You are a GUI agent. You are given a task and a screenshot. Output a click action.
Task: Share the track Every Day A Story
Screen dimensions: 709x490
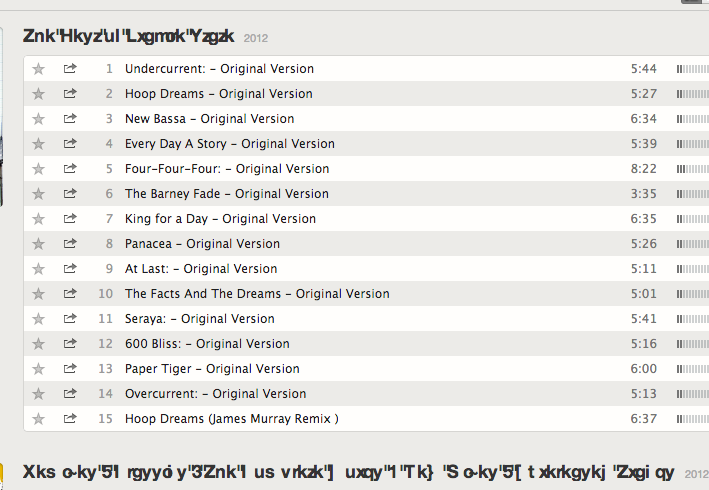[70, 144]
